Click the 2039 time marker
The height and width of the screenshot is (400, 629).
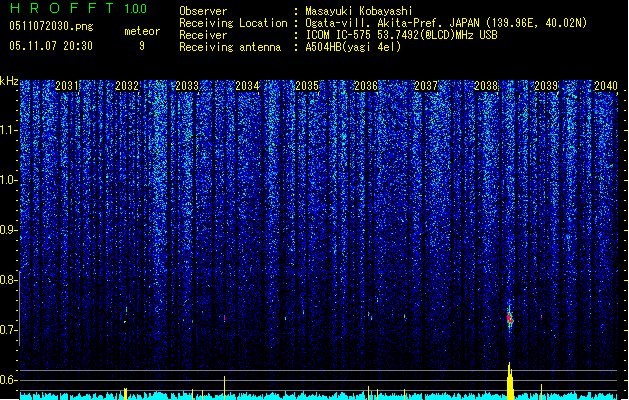click(546, 86)
